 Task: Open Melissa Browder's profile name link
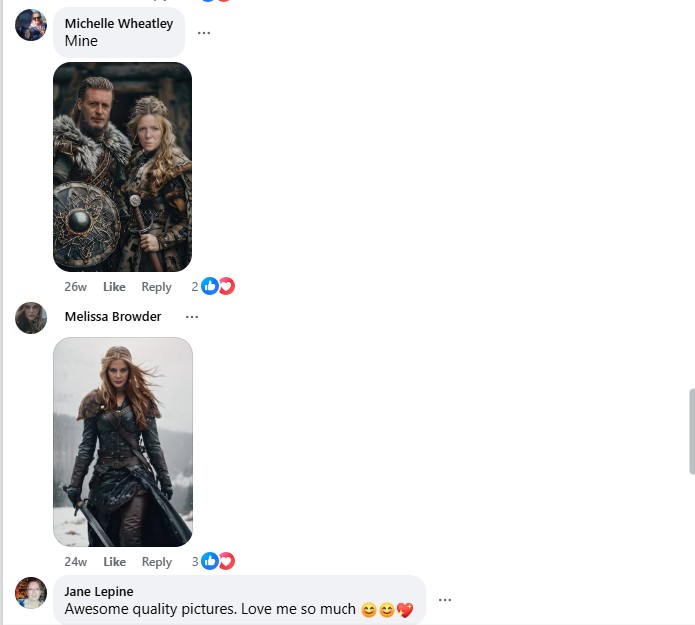(x=112, y=317)
